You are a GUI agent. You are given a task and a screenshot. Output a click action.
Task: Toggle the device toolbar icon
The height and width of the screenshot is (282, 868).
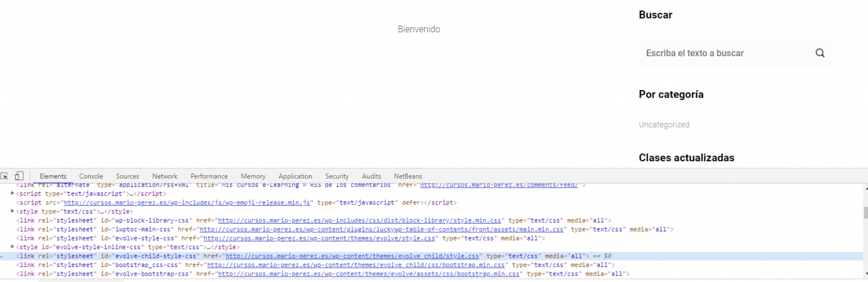[x=19, y=176]
